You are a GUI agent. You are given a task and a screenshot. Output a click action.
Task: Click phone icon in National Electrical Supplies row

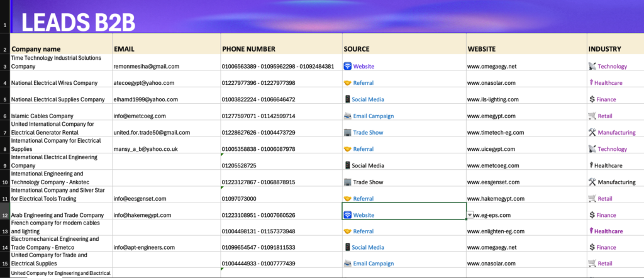click(x=347, y=99)
